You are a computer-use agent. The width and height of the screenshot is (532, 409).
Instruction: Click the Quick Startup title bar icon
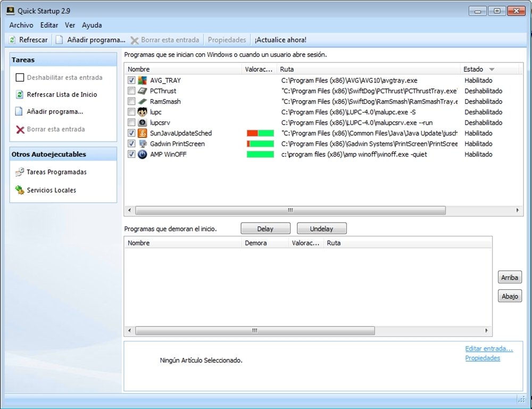[11, 11]
